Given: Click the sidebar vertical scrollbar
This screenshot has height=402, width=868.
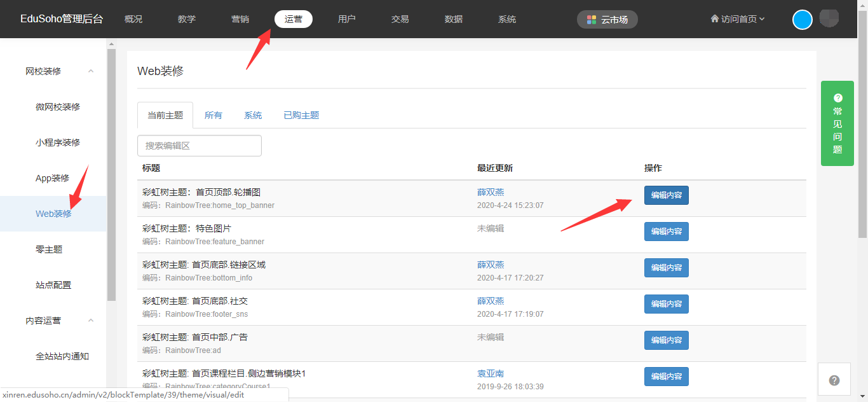Looking at the screenshot, I should pyautogui.click(x=111, y=172).
